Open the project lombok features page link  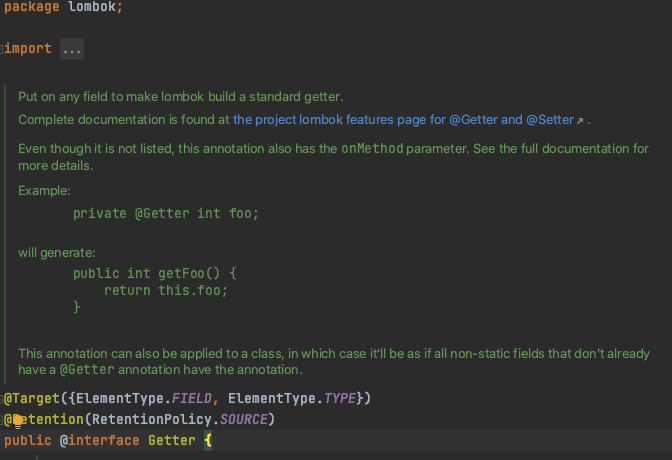pos(403,120)
